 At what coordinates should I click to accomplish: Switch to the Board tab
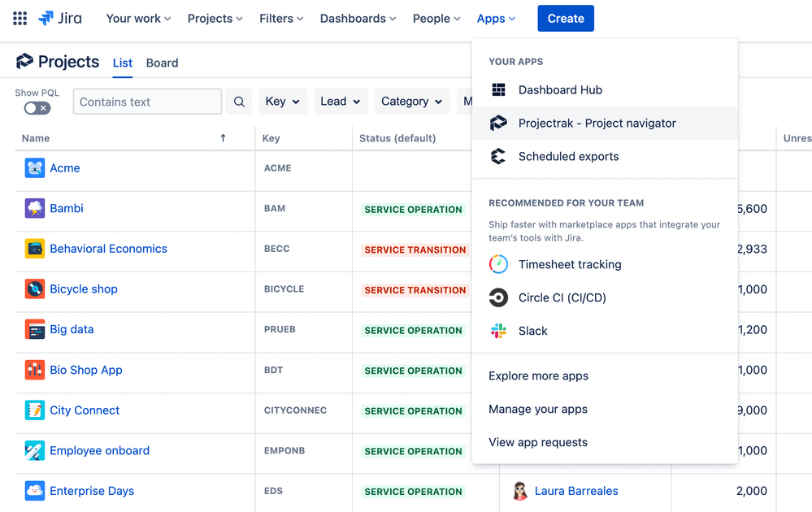[162, 63]
